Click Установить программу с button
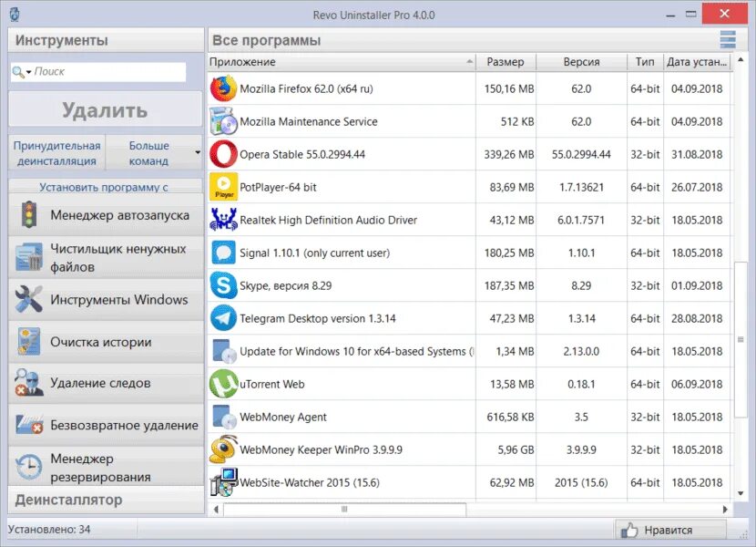The height and width of the screenshot is (547, 756). [106, 186]
